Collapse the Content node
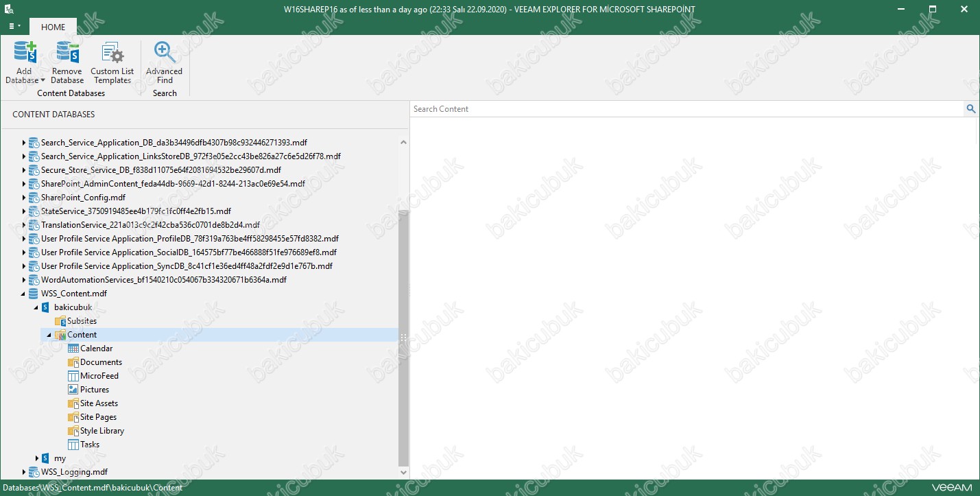Viewport: 980px width, 496px height. pyautogui.click(x=50, y=335)
